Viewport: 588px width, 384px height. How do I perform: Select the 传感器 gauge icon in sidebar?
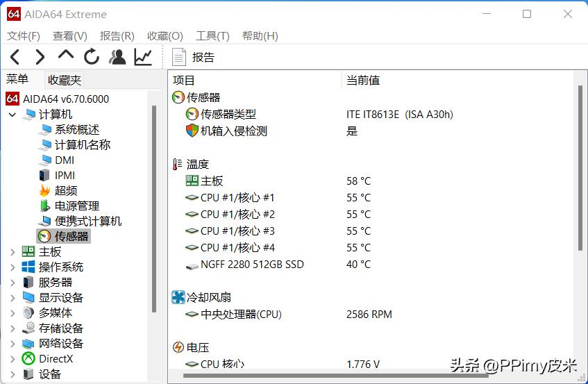click(x=44, y=236)
